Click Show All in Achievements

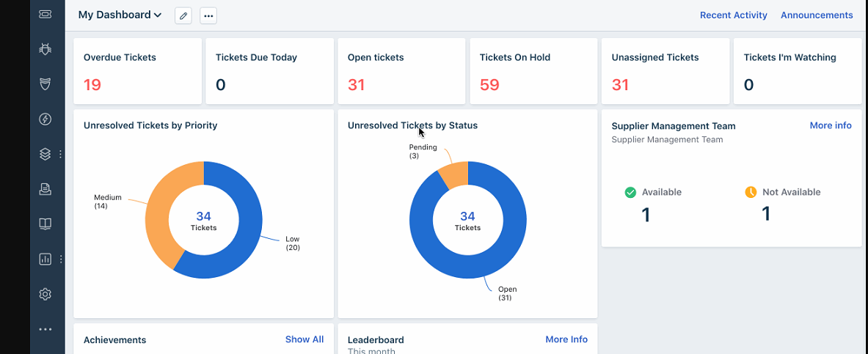[x=304, y=339]
